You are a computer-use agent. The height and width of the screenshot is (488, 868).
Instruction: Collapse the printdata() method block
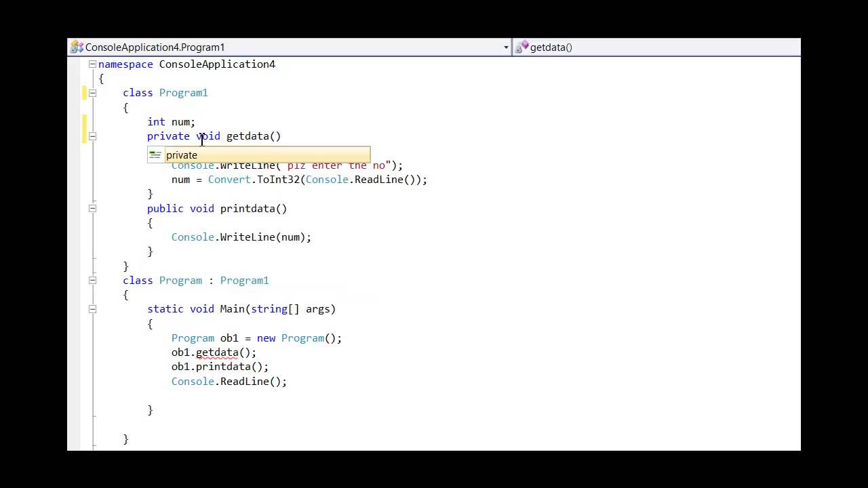(92, 209)
